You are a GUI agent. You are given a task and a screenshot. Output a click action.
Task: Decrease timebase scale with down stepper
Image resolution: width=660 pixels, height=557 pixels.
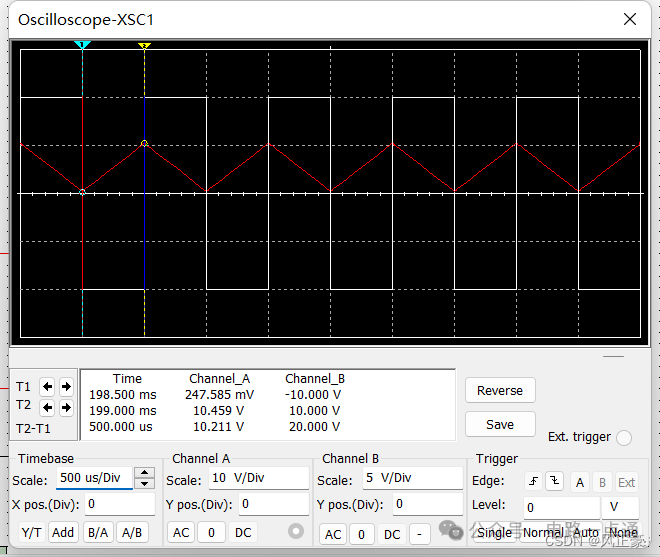pyautogui.click(x=144, y=483)
